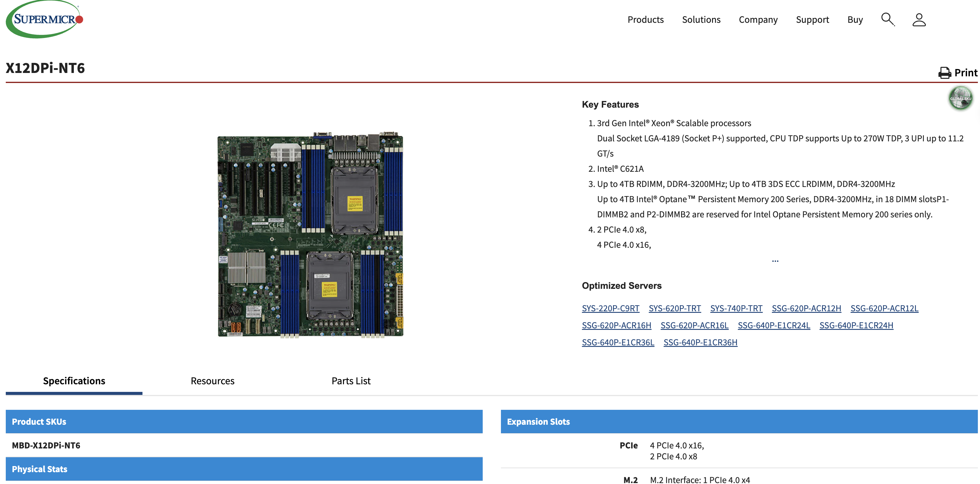980x484 pixels.
Task: Open the Support menu
Action: 812,20
